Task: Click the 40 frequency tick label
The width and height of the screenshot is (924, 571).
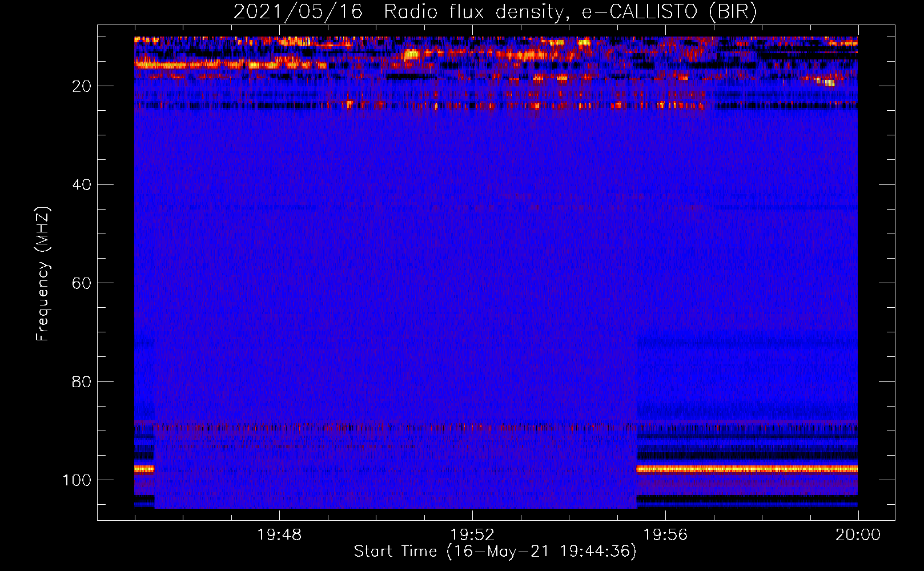Action: [82, 185]
